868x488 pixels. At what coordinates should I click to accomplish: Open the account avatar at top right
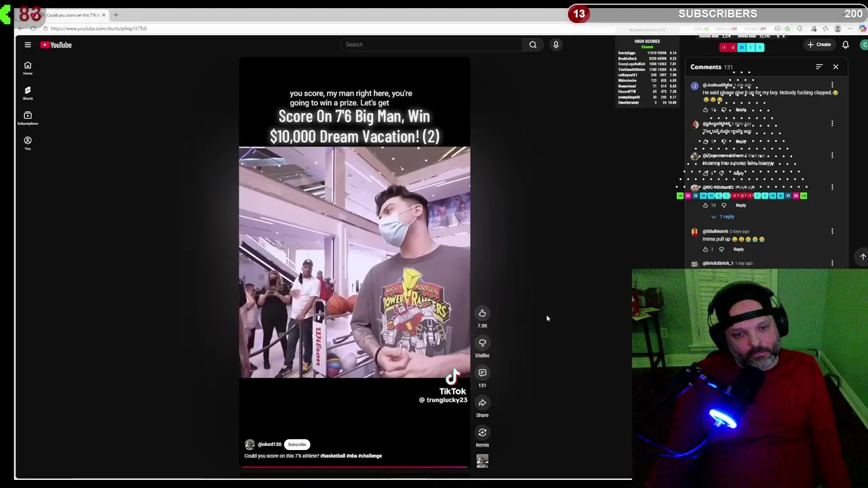pos(864,45)
